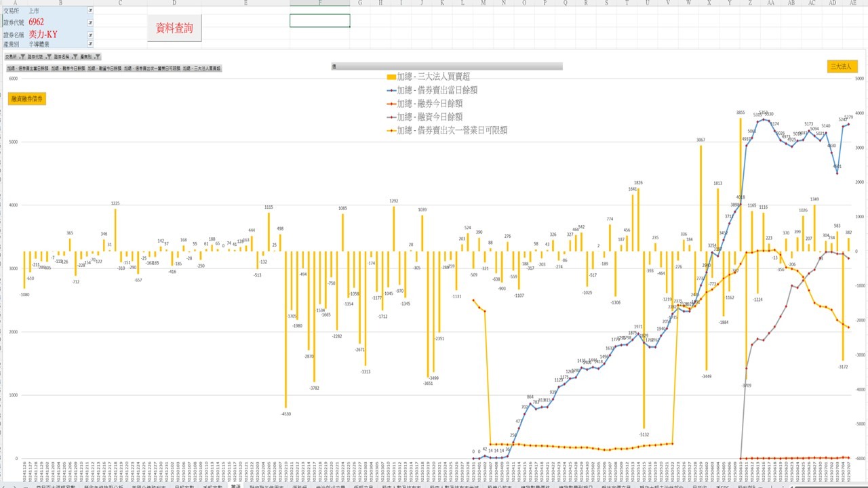Click the -3782 bar data label
868x488 pixels.
point(314,388)
